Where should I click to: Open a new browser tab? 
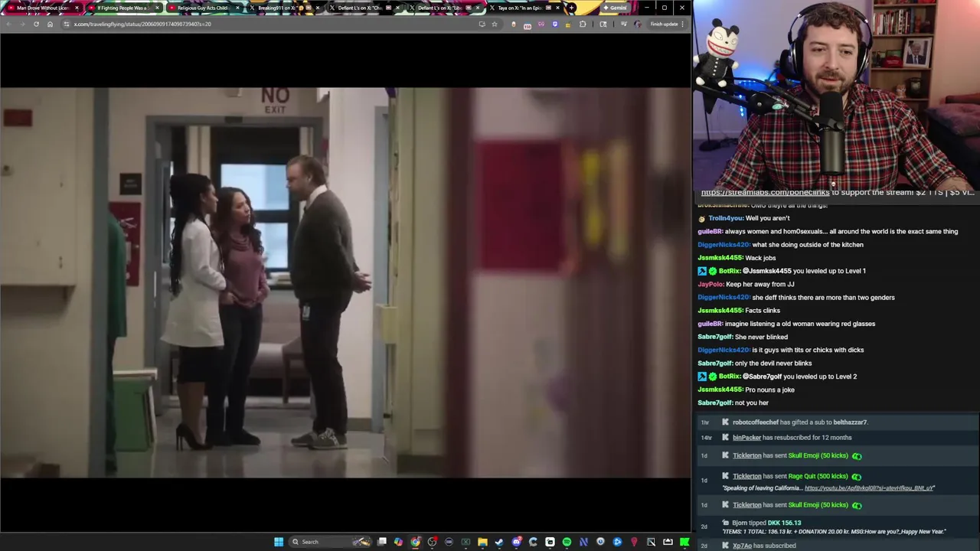click(571, 8)
